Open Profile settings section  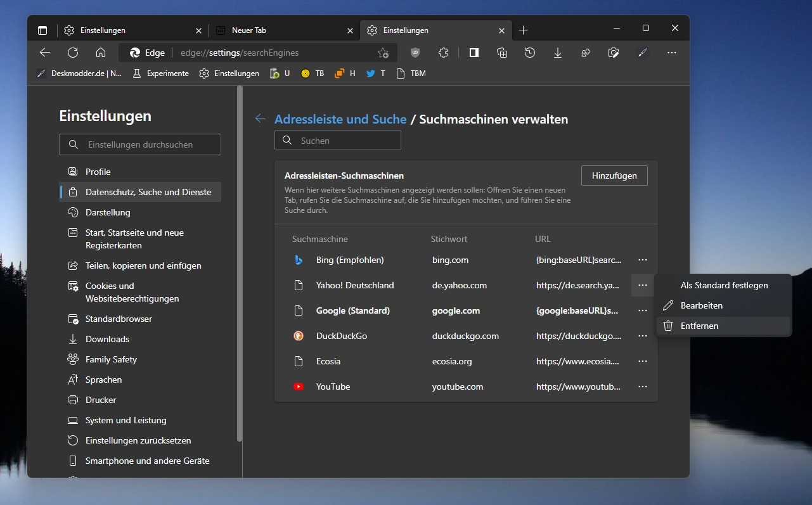(x=140, y=172)
